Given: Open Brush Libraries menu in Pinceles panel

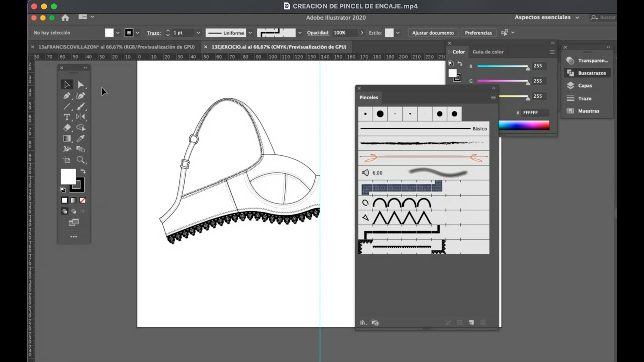Looking at the screenshot, I should tap(363, 323).
